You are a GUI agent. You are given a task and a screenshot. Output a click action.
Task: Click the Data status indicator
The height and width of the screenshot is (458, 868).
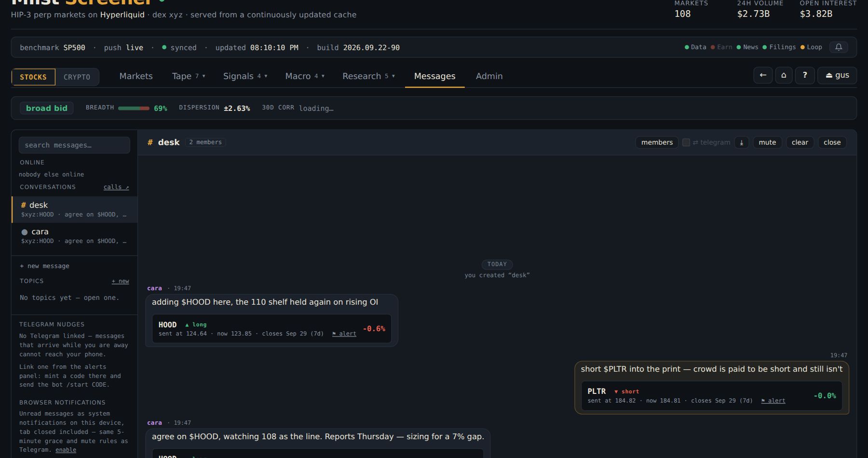coord(695,47)
